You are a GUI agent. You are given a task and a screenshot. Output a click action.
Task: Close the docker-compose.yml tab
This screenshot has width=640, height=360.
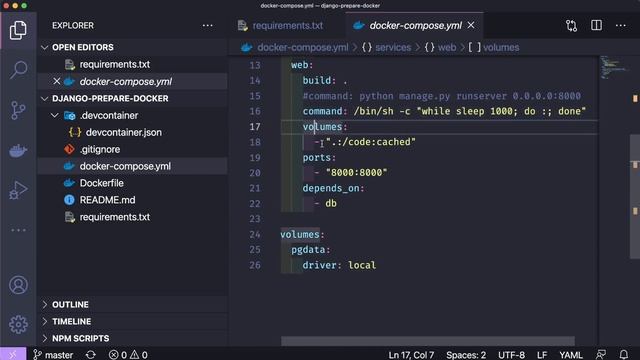471,25
